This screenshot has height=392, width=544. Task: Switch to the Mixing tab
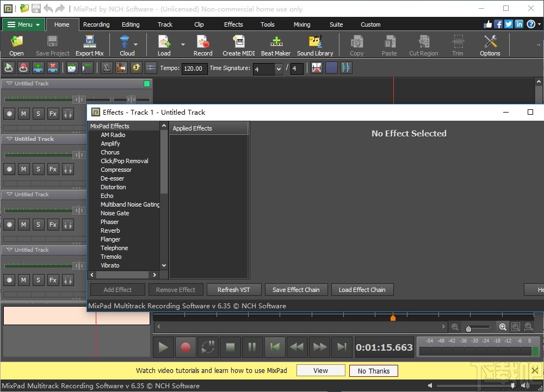(302, 24)
